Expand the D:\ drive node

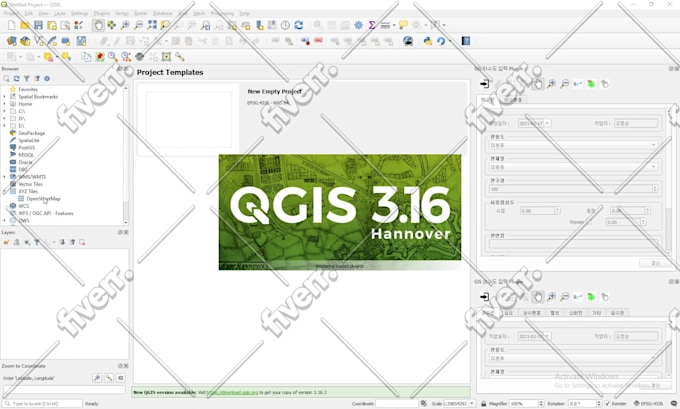pyautogui.click(x=4, y=118)
